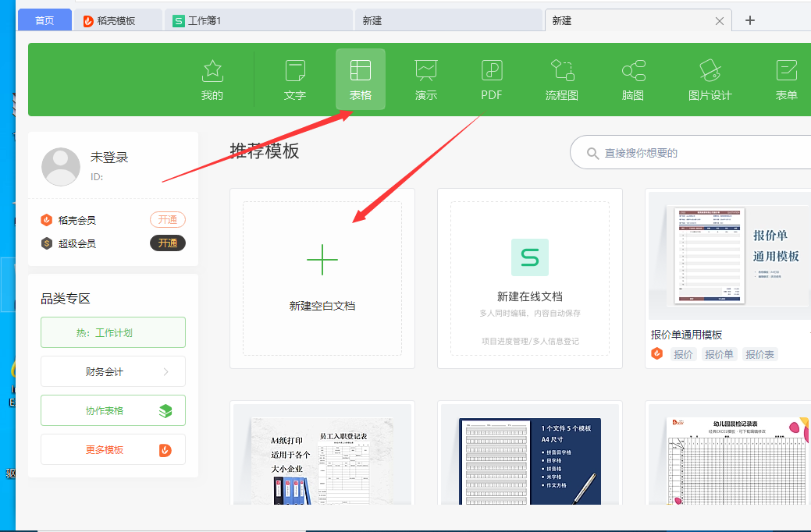Open the 流程图 flowchart icon
This screenshot has width=811, height=532.
pyautogui.click(x=561, y=80)
